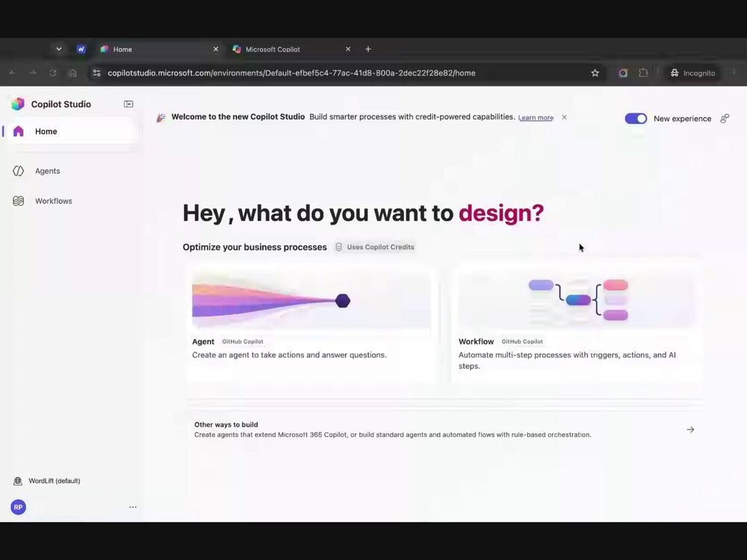The height and width of the screenshot is (560, 747).
Task: Switch to the Home browser tab
Action: pos(159,49)
